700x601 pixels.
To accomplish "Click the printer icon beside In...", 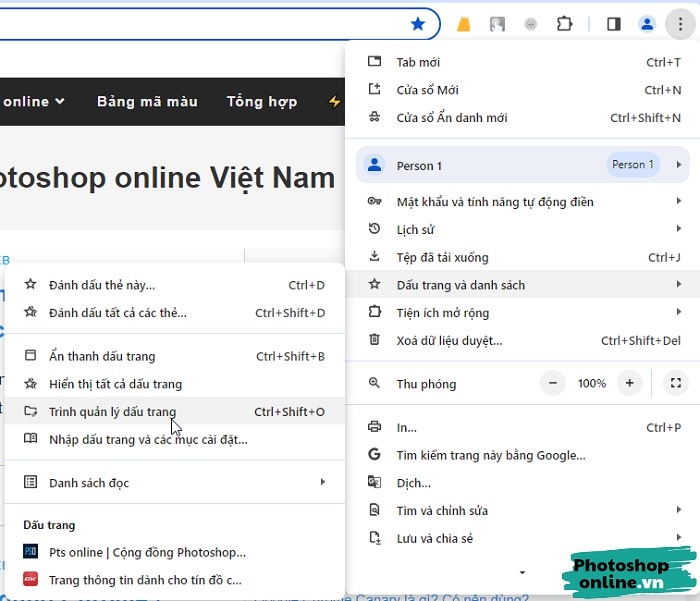I will [x=374, y=427].
